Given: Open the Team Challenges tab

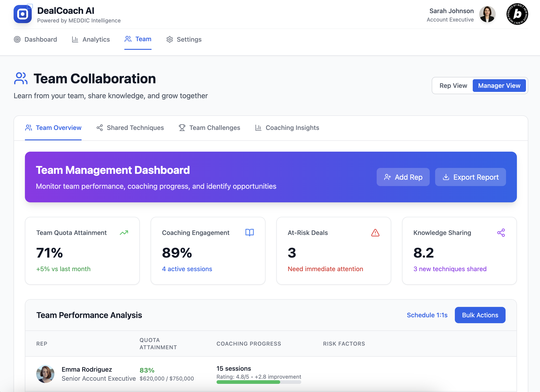Looking at the screenshot, I should pyautogui.click(x=209, y=128).
